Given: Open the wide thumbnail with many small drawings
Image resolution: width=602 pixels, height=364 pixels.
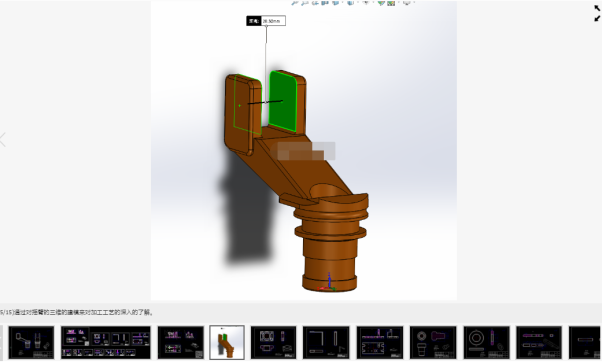Looking at the screenshot, I should coord(106,342).
